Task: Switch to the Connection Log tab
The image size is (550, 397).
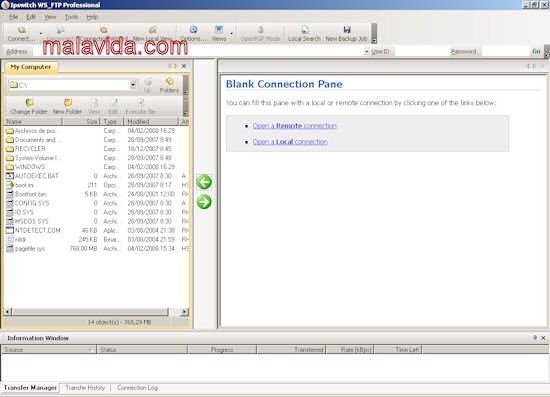Action: [x=138, y=388]
